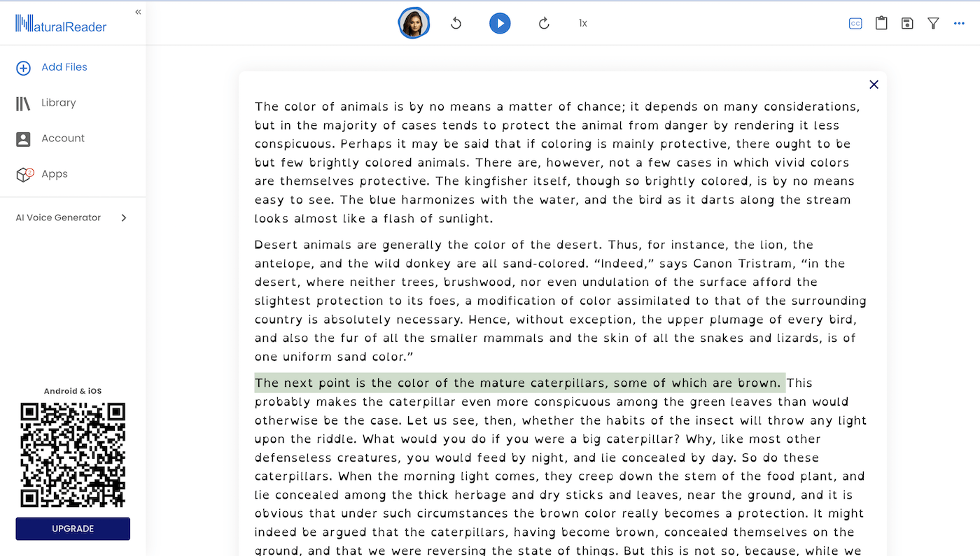Open the three-dot more options menu
The width and height of the screenshot is (980, 556).
[959, 23]
